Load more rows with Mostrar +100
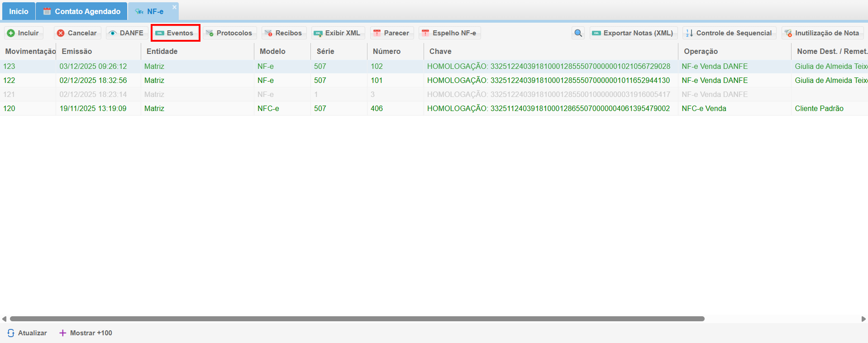The height and width of the screenshot is (343, 868). click(x=86, y=333)
